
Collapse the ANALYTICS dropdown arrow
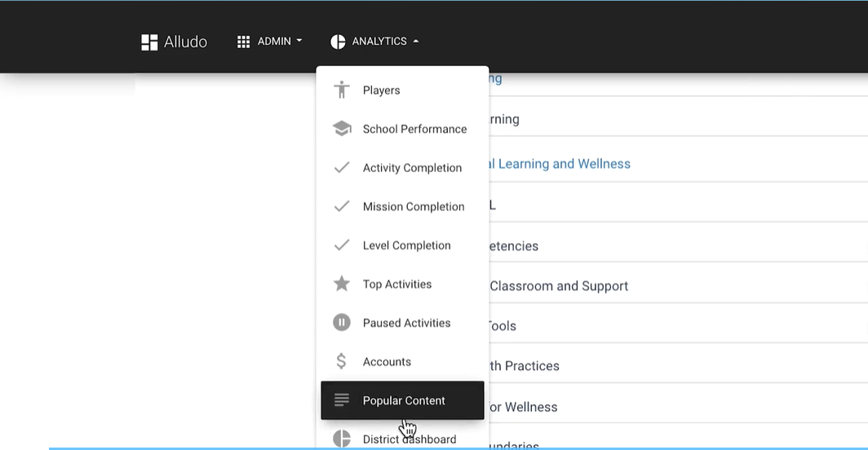pyautogui.click(x=416, y=41)
